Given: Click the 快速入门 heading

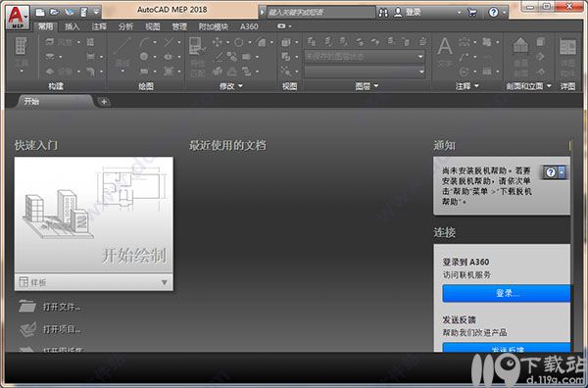Looking at the screenshot, I should tap(36, 145).
